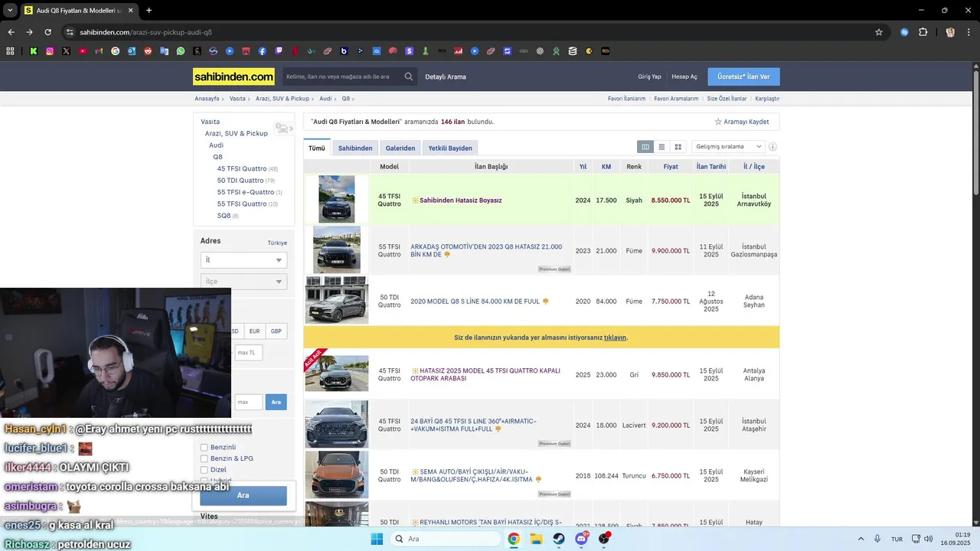Bookmark this page with star icon

(x=879, y=32)
